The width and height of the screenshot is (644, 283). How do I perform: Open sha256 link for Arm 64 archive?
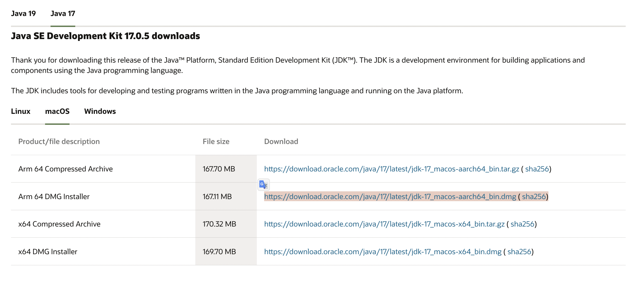click(537, 169)
